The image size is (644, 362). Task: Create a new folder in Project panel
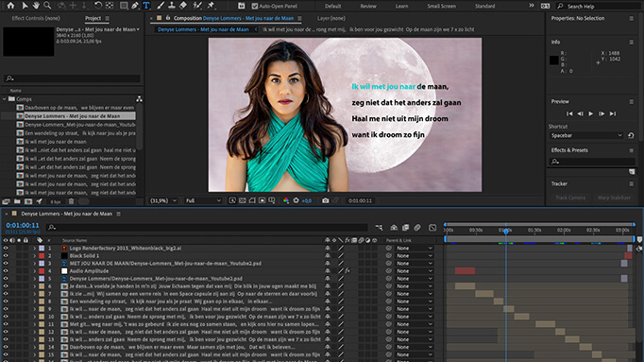tap(17, 201)
